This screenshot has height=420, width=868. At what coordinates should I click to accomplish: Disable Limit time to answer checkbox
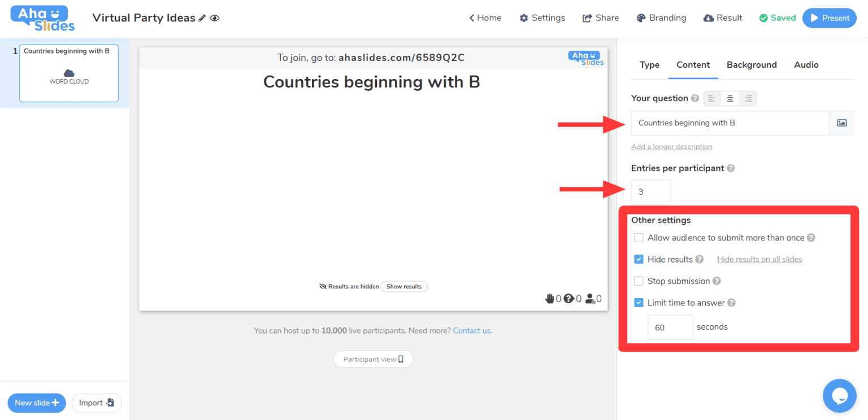coord(639,303)
